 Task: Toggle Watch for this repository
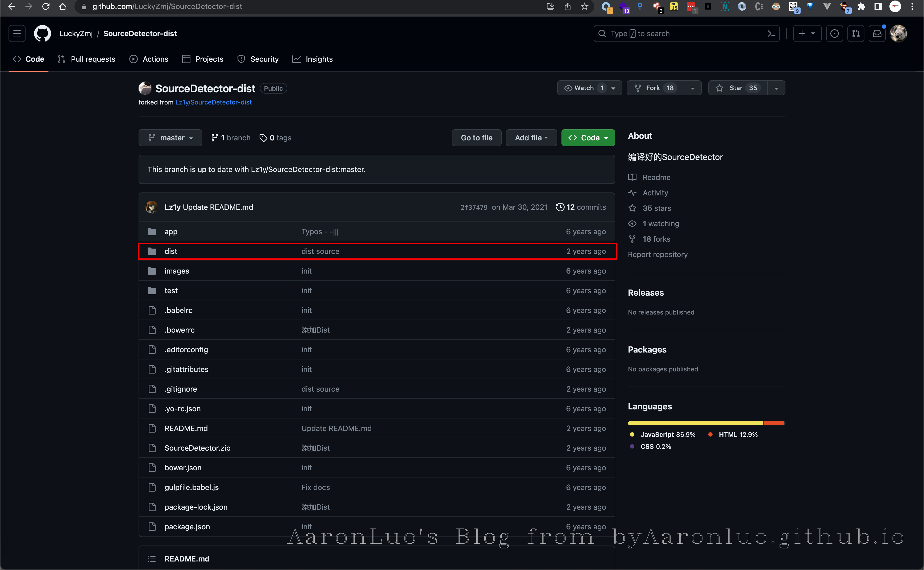(x=584, y=88)
